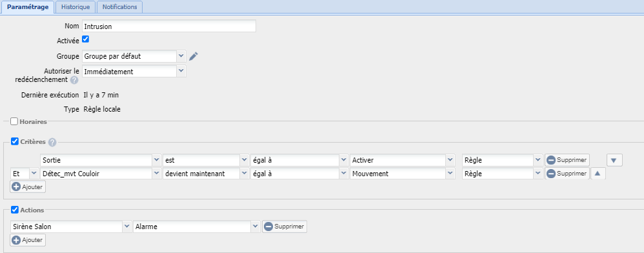Move Détec_mvt Couloir criterion up with arrow
Viewport: 644px width, 253px height.
point(598,174)
